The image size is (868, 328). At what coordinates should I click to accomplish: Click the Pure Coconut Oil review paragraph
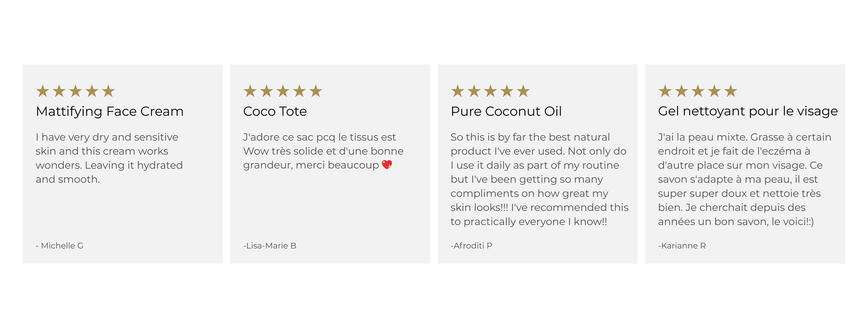539,179
